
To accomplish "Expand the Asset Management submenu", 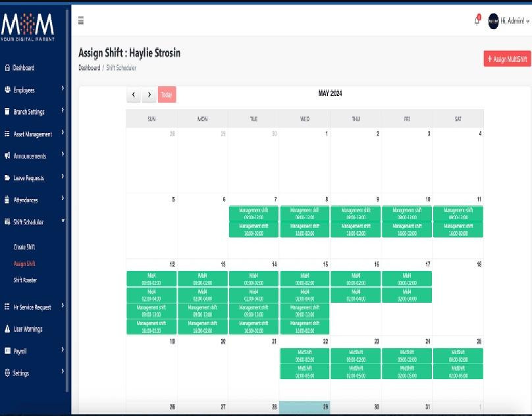I will tap(63, 133).
